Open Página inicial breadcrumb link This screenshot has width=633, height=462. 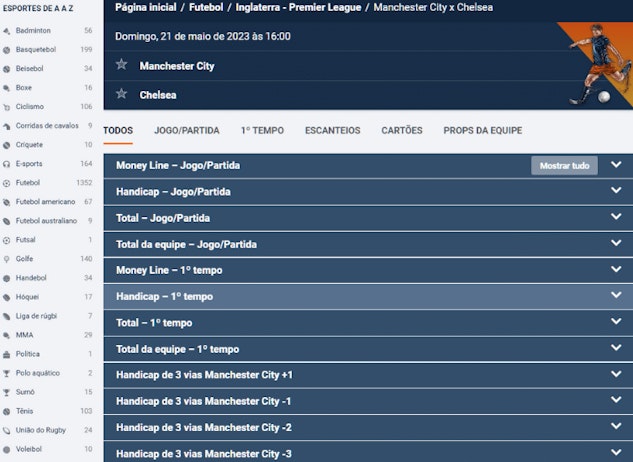(146, 7)
